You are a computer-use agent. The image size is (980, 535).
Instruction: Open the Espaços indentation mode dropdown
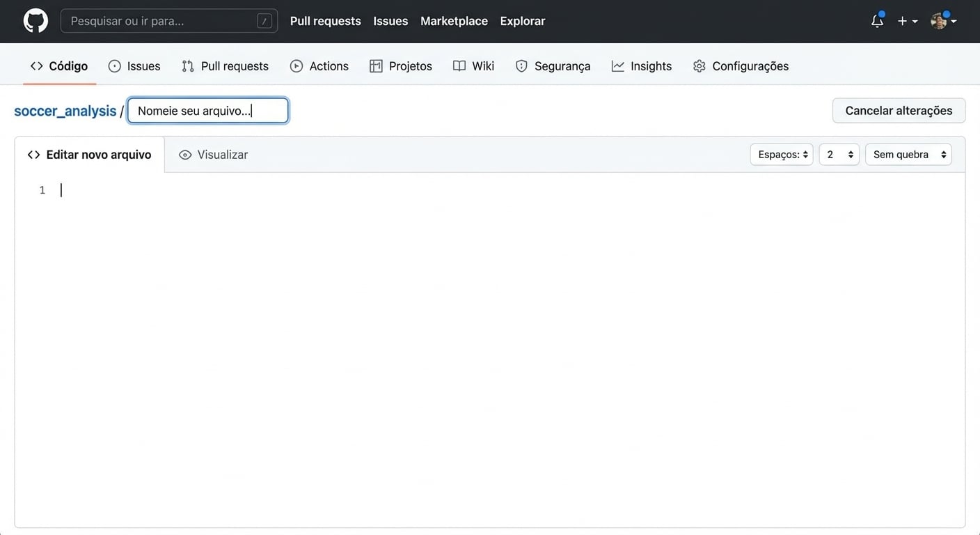click(x=781, y=154)
